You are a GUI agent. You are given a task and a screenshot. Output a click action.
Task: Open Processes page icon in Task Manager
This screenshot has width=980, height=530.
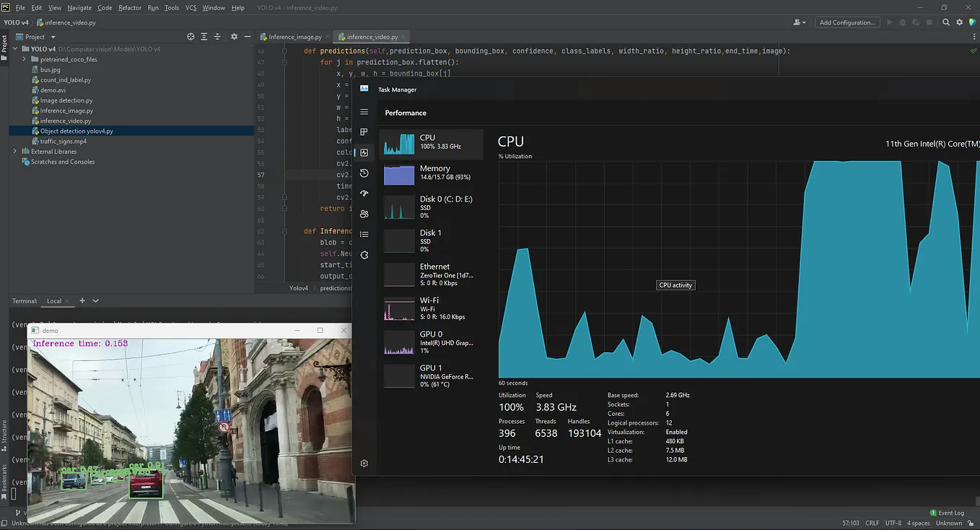point(364,132)
